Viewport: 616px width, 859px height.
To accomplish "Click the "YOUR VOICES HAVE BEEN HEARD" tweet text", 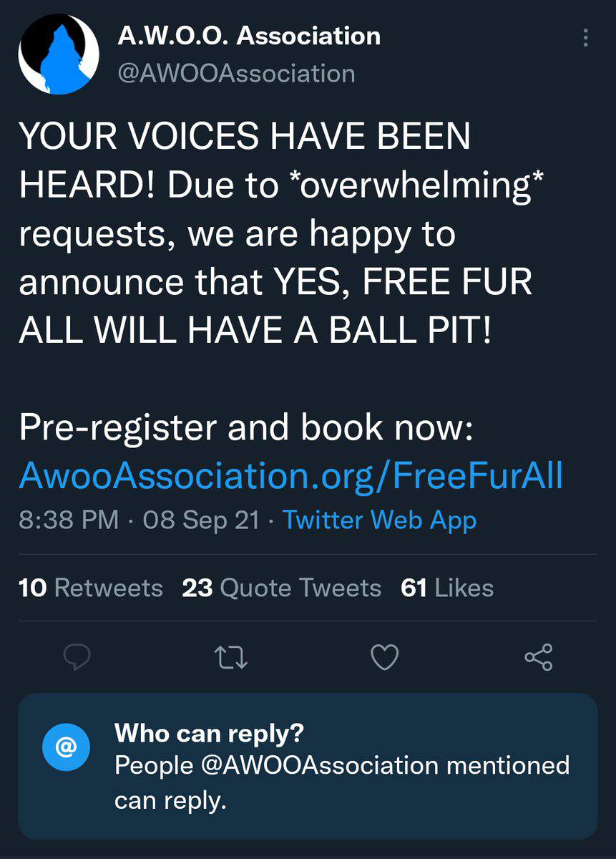I will 245,136.
